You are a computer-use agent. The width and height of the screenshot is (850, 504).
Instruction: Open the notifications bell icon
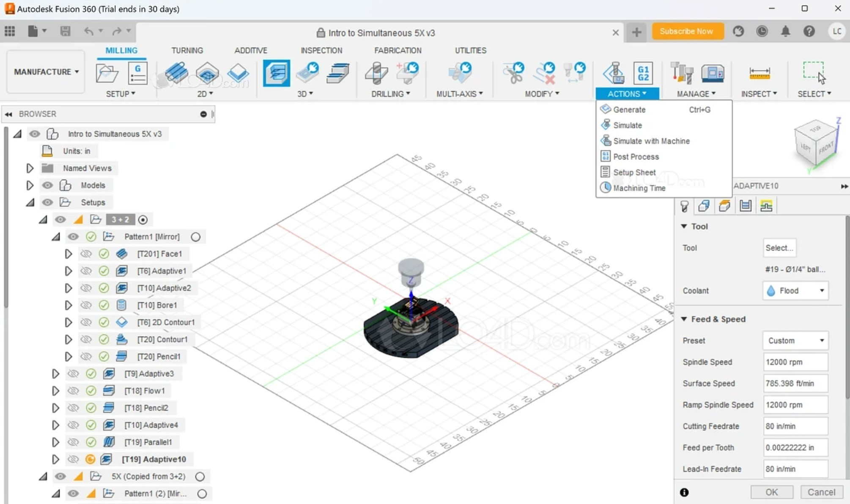(786, 31)
